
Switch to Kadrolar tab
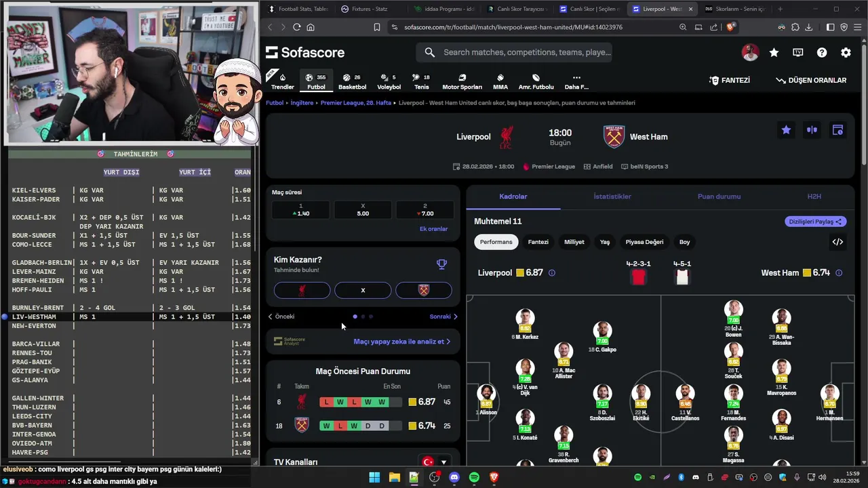click(513, 197)
